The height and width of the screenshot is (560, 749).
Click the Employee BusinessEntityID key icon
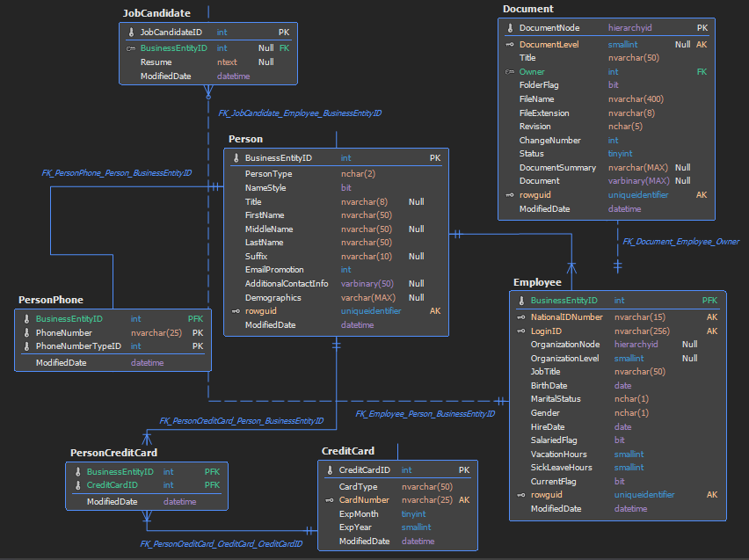(x=521, y=301)
